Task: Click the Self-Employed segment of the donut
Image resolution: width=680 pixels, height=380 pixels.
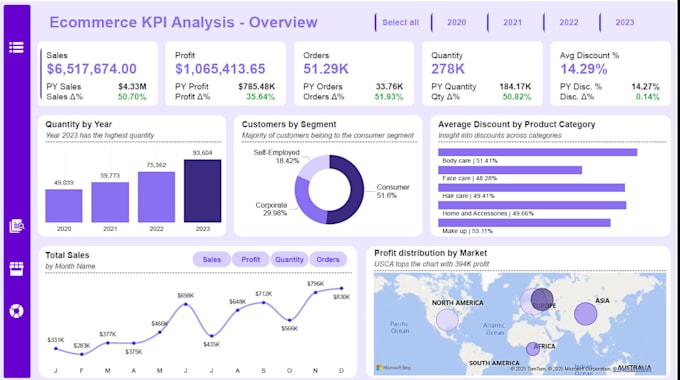Action: [311, 167]
